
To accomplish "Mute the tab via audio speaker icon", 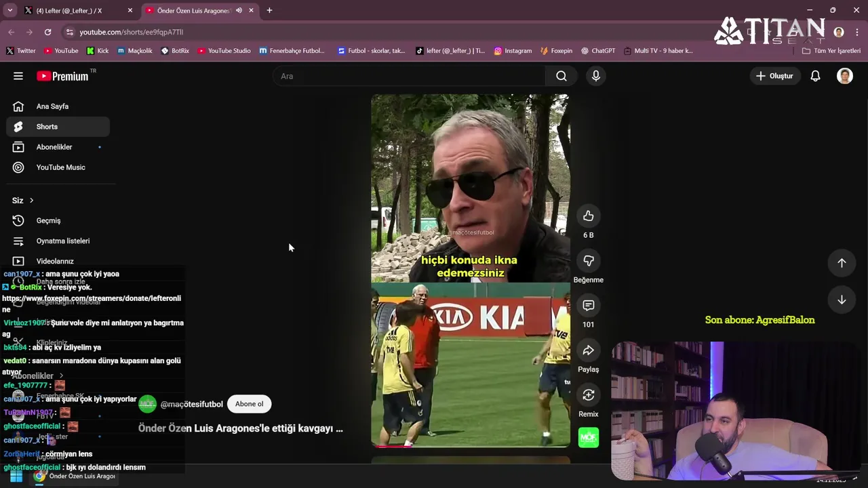I will [239, 10].
